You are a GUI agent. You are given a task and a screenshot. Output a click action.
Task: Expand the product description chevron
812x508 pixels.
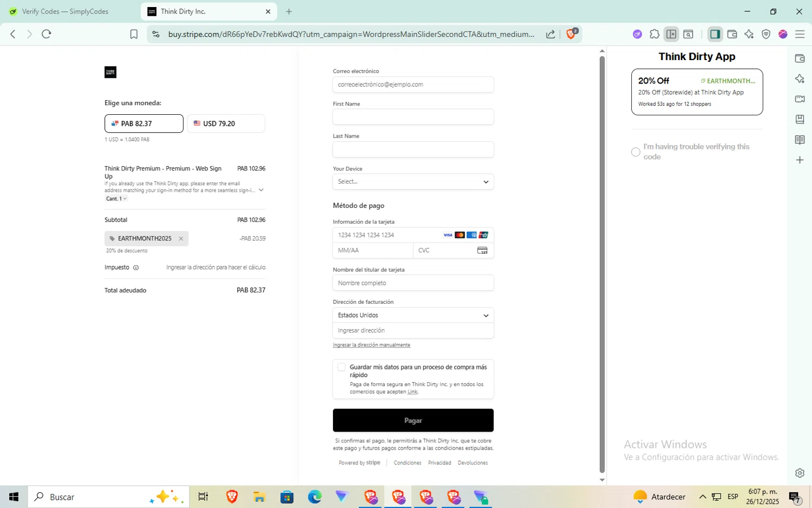click(x=261, y=190)
